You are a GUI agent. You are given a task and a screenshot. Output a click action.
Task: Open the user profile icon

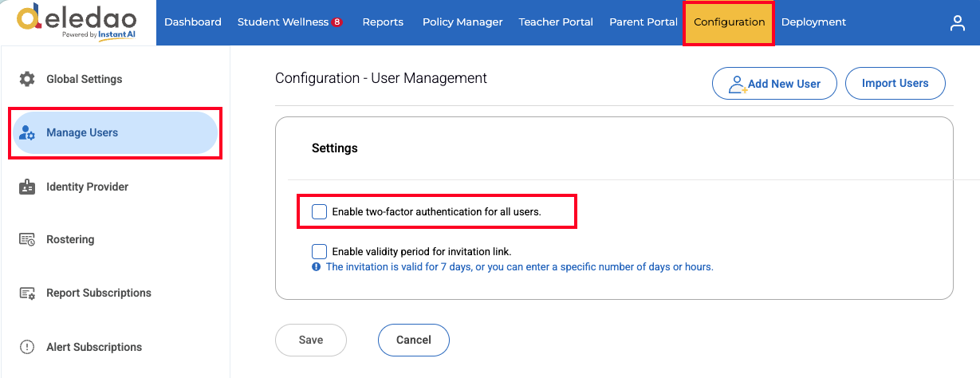pos(958,23)
